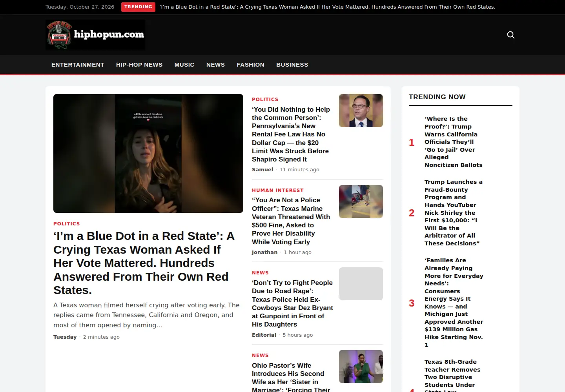Read 'I'm a Blue Dot in a Red State' article

(x=144, y=263)
